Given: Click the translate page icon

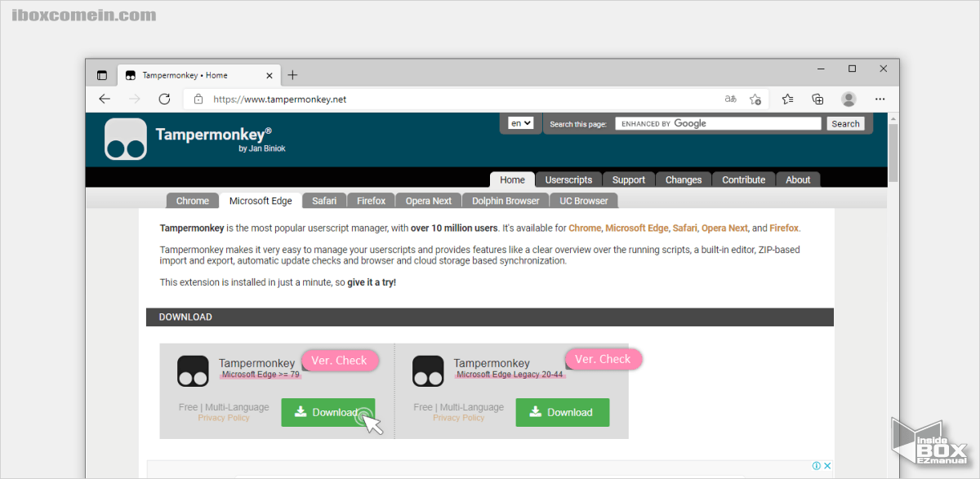Looking at the screenshot, I should coord(731,99).
